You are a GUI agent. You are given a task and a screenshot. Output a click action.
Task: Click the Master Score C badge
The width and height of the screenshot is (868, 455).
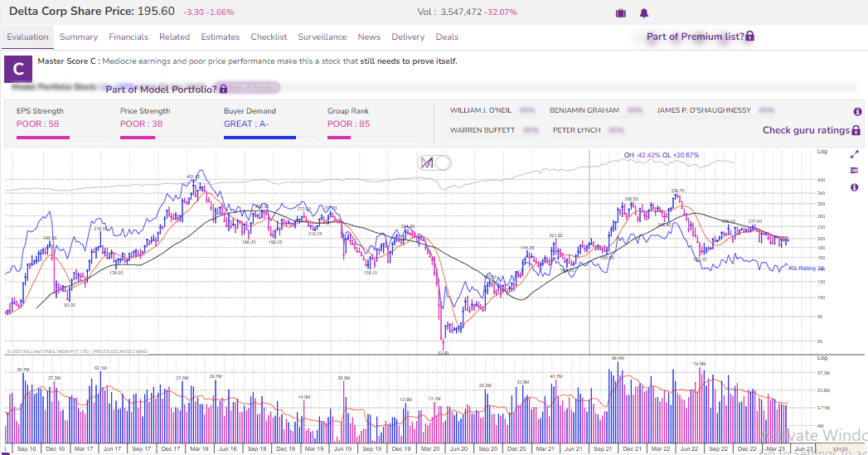tap(18, 69)
